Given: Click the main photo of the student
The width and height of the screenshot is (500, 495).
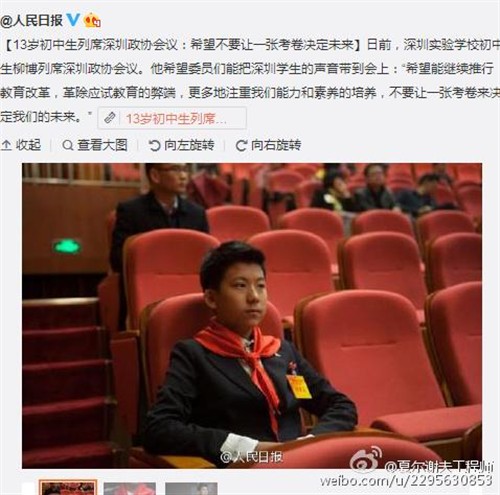Looking at the screenshot, I should (x=252, y=316).
